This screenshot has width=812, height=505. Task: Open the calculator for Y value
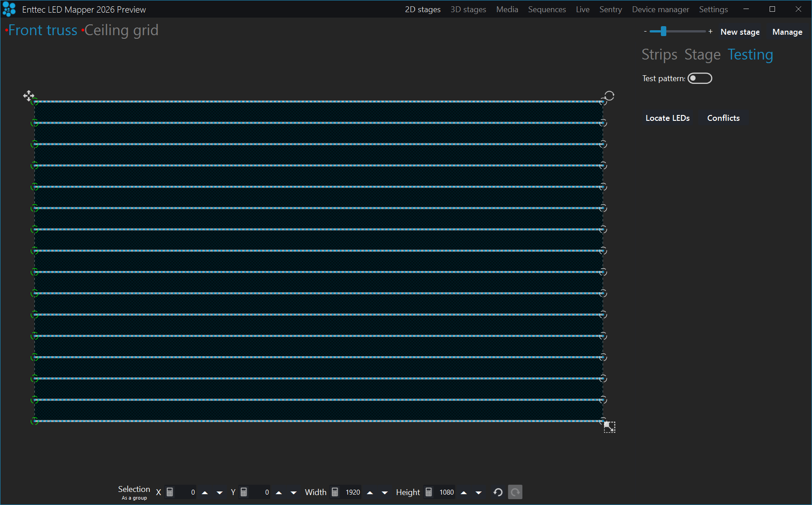pos(244,492)
